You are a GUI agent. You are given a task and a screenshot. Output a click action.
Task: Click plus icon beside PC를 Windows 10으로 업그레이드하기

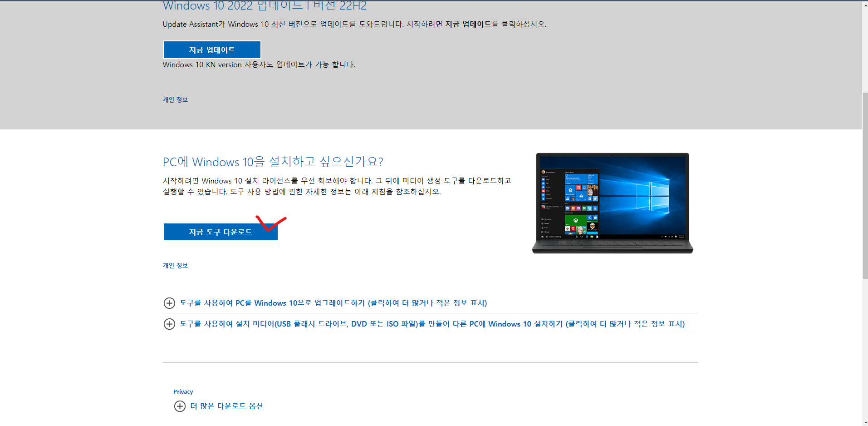tap(169, 303)
